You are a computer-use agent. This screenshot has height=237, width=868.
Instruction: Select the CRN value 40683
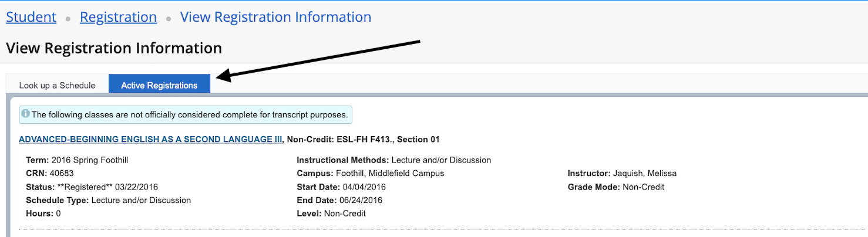click(x=62, y=174)
